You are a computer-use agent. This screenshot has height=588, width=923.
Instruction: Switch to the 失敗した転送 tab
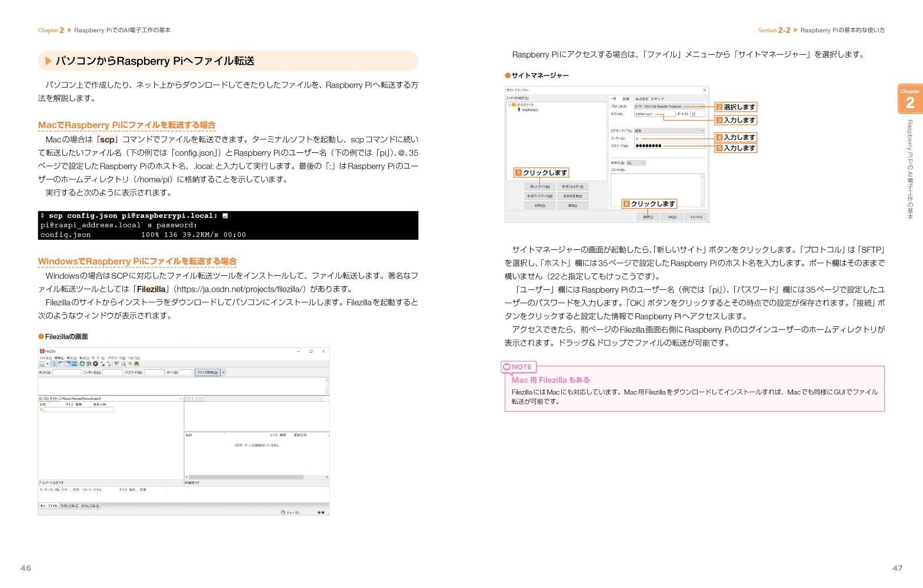coord(69,506)
